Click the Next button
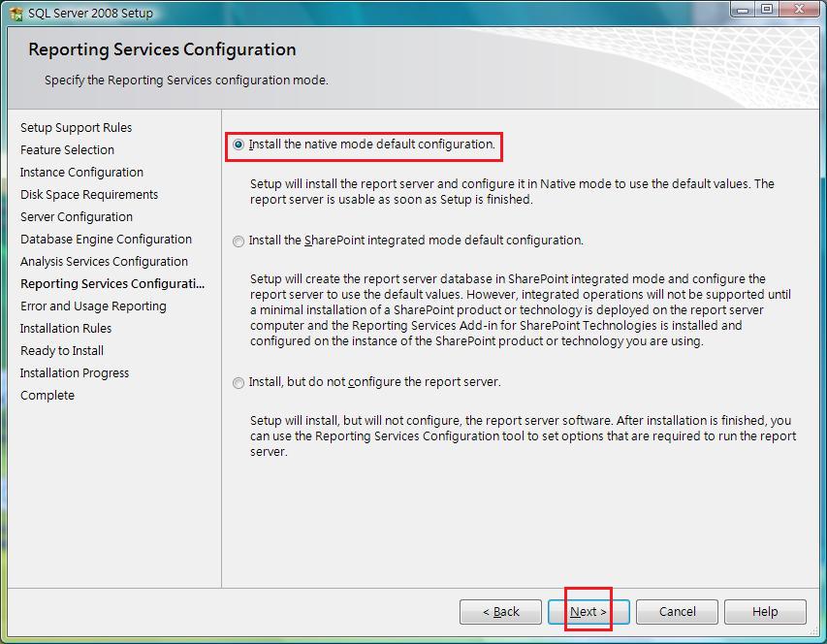 point(588,612)
